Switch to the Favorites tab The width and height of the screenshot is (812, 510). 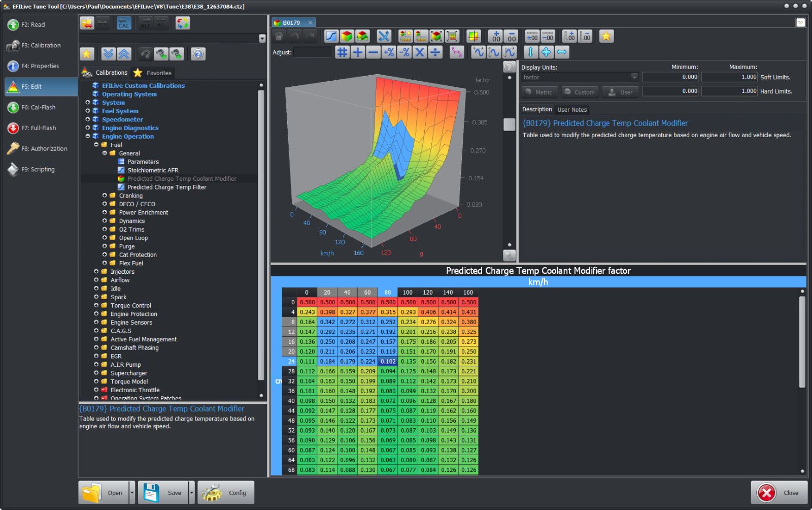[x=153, y=73]
